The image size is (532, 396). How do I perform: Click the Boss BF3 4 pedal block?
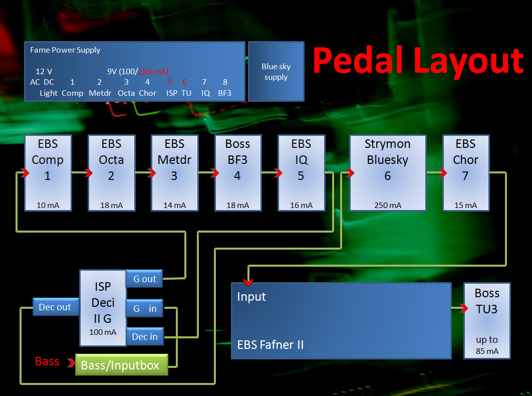pyautogui.click(x=238, y=173)
